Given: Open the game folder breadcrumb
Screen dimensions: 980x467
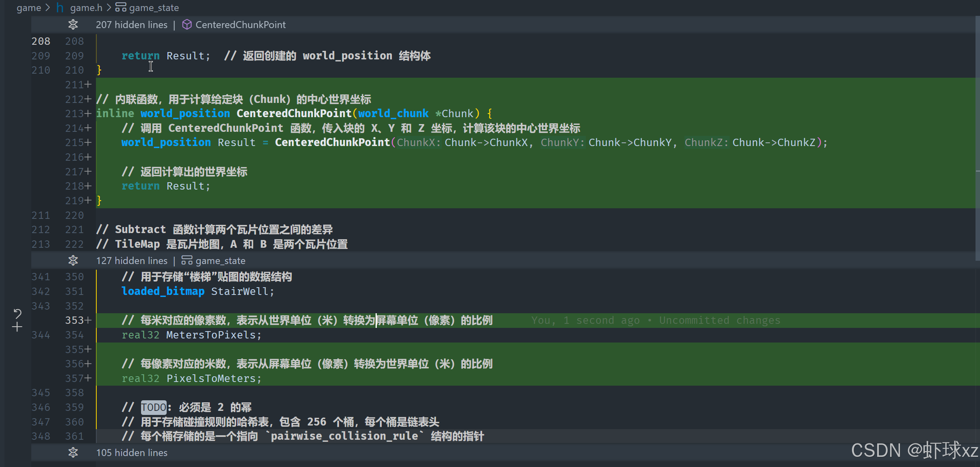Looking at the screenshot, I should click(x=29, y=8).
